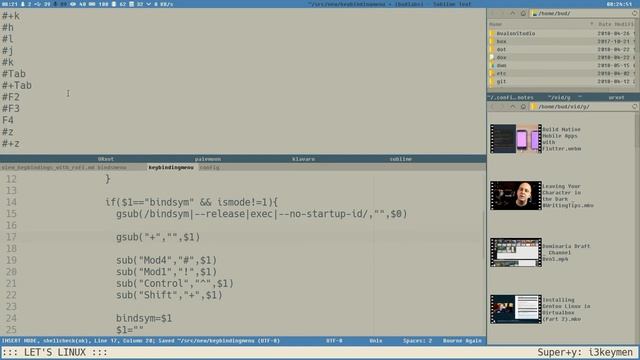Switch to the sublime window tab
Screen dimensions: 640x360
pyautogui.click(x=400, y=159)
